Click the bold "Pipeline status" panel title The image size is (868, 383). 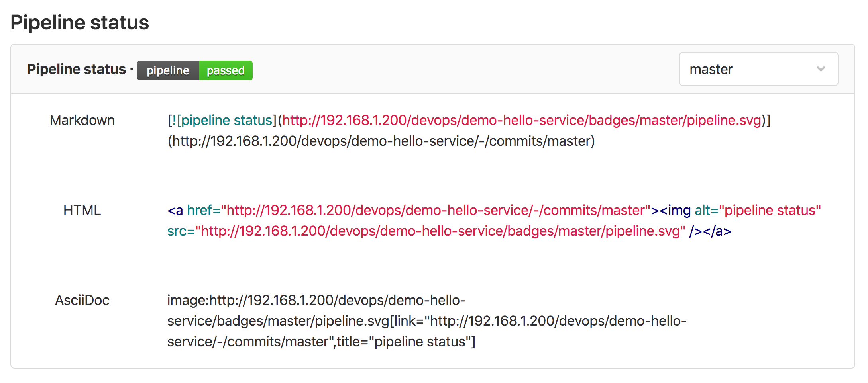click(77, 69)
